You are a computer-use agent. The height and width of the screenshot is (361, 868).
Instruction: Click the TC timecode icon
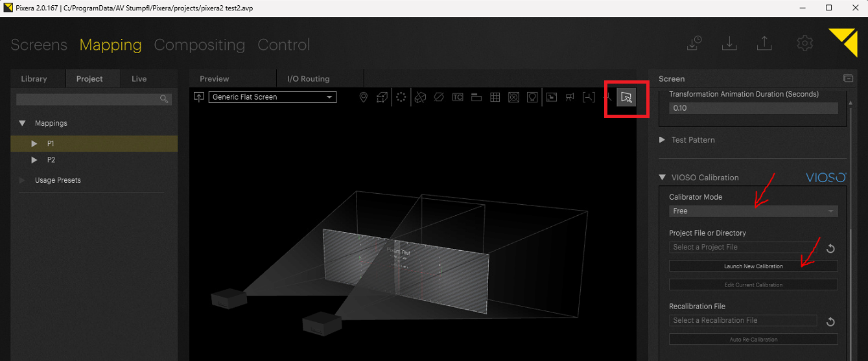458,97
